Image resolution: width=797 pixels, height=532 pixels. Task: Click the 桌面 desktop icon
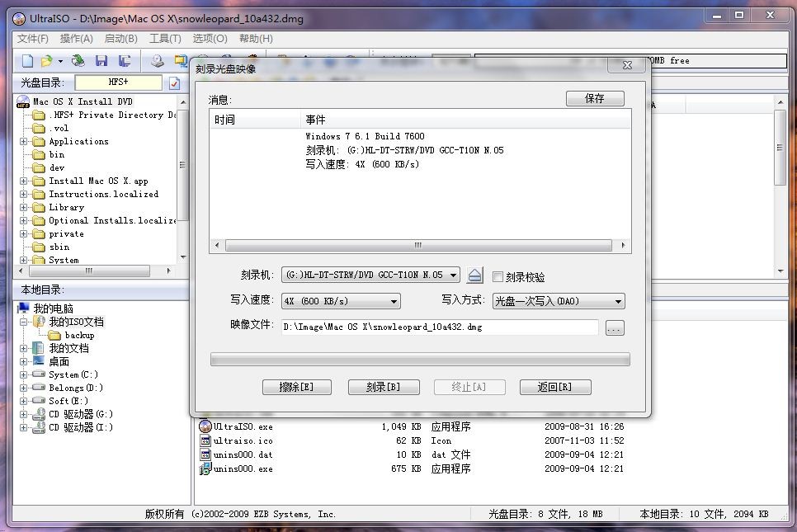[x=39, y=361]
